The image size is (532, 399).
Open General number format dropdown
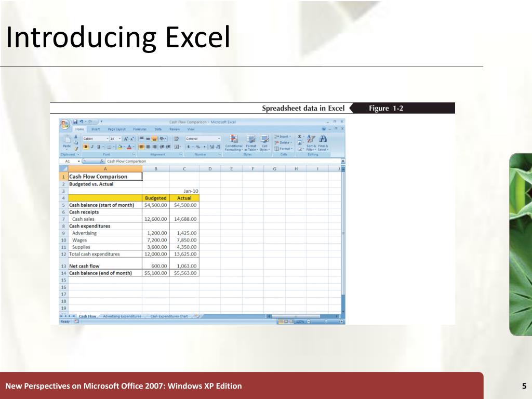pyautogui.click(x=219, y=139)
